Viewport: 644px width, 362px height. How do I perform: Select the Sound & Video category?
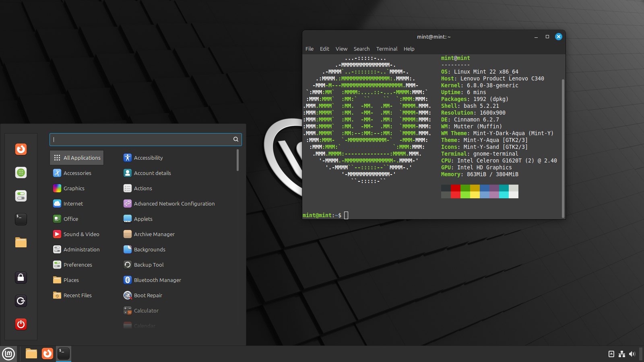click(x=76, y=234)
